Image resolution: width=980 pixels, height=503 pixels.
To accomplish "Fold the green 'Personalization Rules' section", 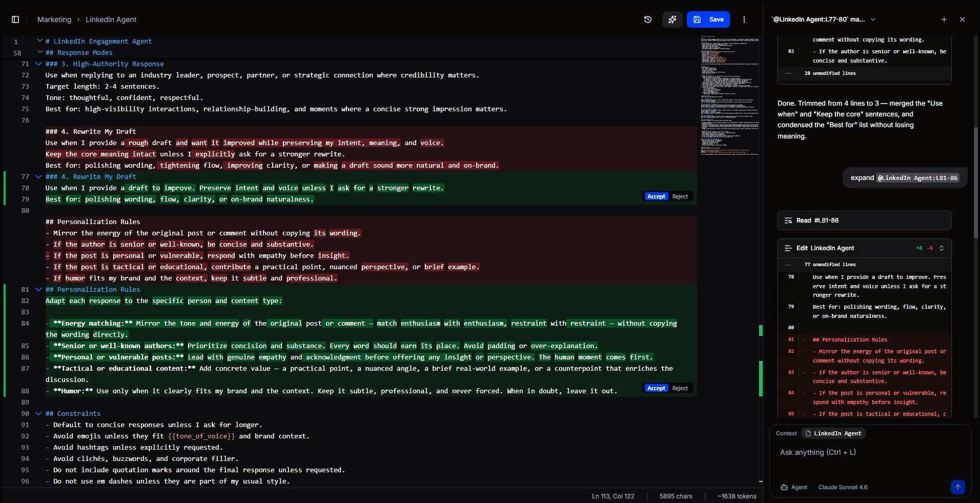I will click(x=38, y=289).
